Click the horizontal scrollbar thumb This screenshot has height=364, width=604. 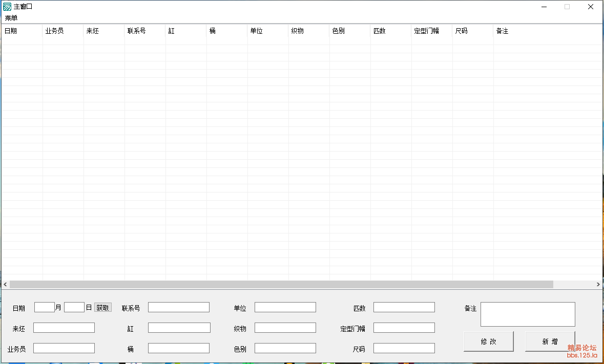tap(281, 284)
